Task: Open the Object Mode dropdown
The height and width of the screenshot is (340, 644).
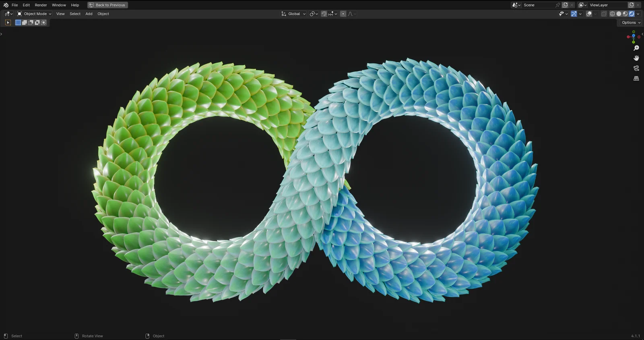Action: click(34, 14)
